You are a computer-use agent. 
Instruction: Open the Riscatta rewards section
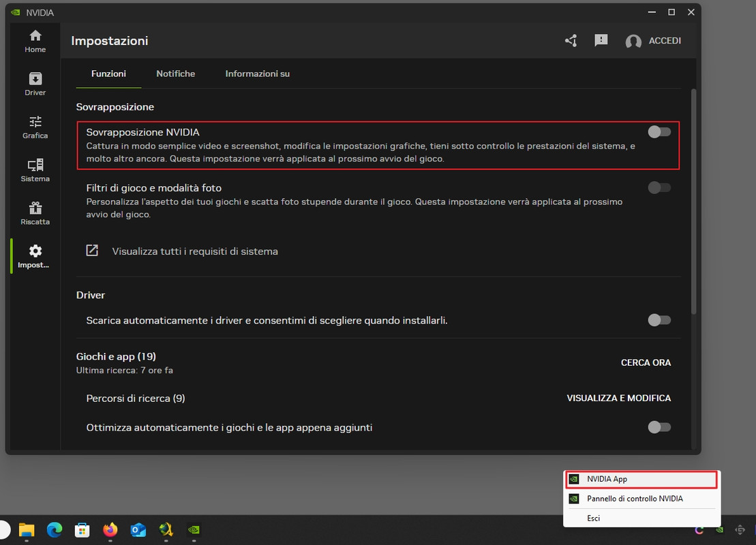pyautogui.click(x=35, y=213)
